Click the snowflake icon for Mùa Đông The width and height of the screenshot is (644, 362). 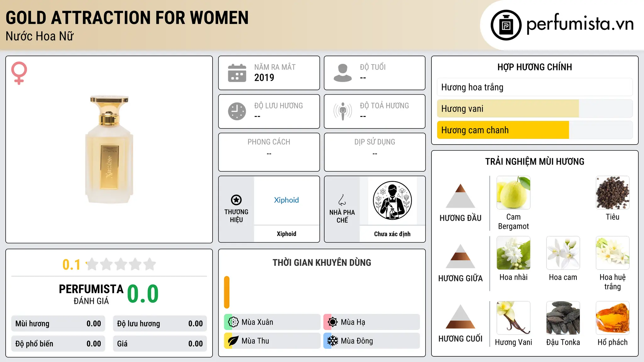pyautogui.click(x=332, y=341)
